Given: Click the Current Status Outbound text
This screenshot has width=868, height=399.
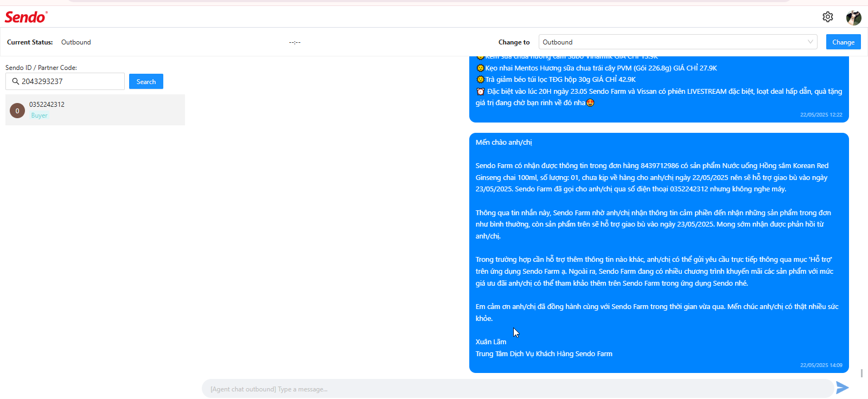Looking at the screenshot, I should [x=76, y=42].
